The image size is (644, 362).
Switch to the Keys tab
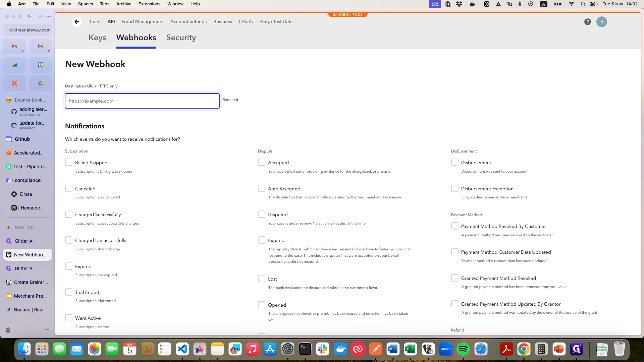pos(97,38)
